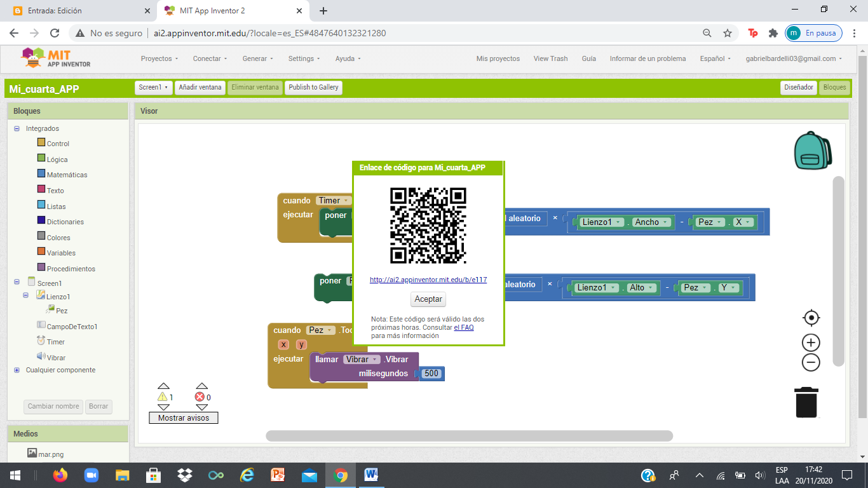
Task: Open the Generar menu
Action: (x=258, y=58)
